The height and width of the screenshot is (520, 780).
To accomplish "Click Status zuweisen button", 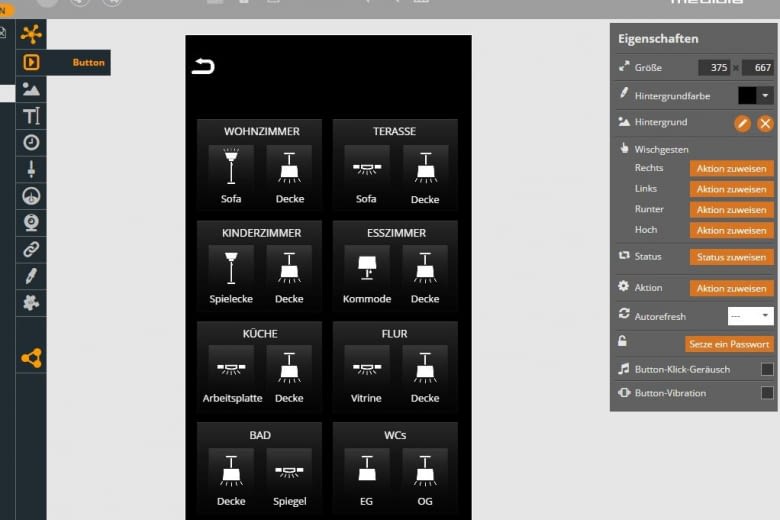I will coord(731,257).
